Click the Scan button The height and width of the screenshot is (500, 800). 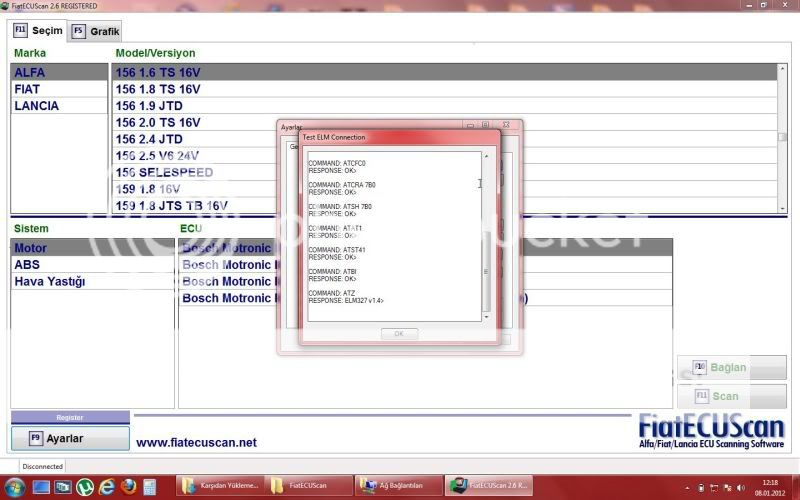tap(732, 396)
